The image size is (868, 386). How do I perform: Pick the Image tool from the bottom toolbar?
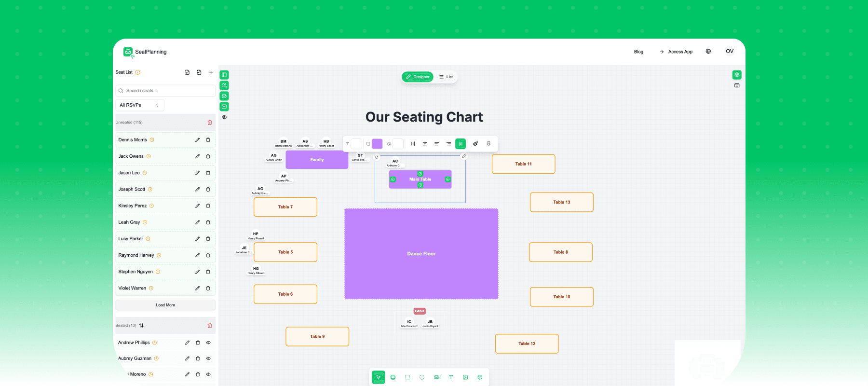pos(465,377)
